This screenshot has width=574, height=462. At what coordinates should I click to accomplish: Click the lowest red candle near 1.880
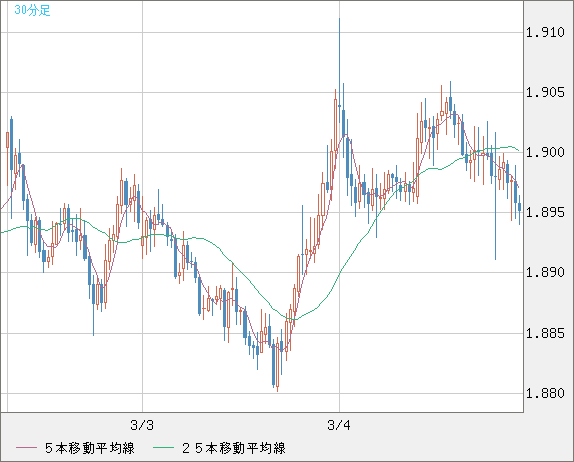pos(277,364)
